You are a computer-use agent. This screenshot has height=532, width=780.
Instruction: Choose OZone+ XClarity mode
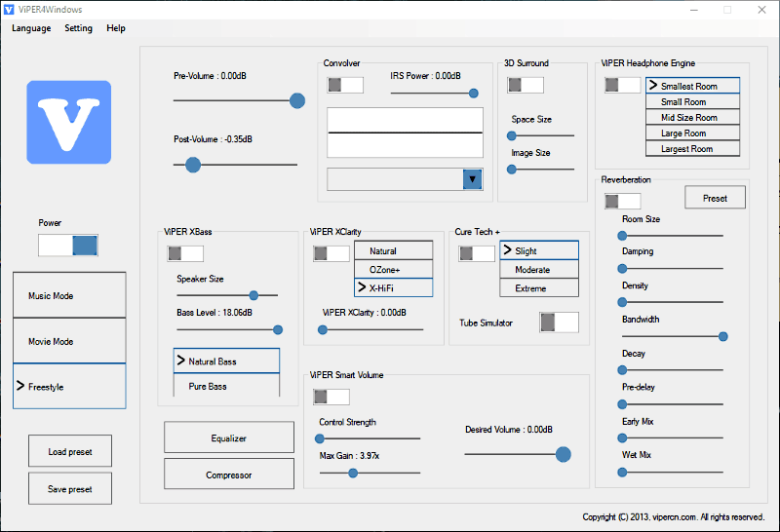point(394,269)
